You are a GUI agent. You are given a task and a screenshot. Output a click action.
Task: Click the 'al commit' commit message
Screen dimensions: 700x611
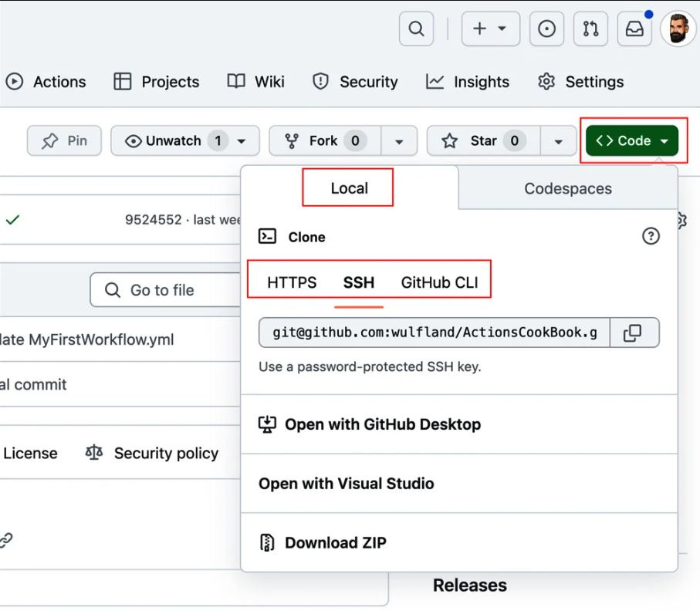(x=33, y=384)
